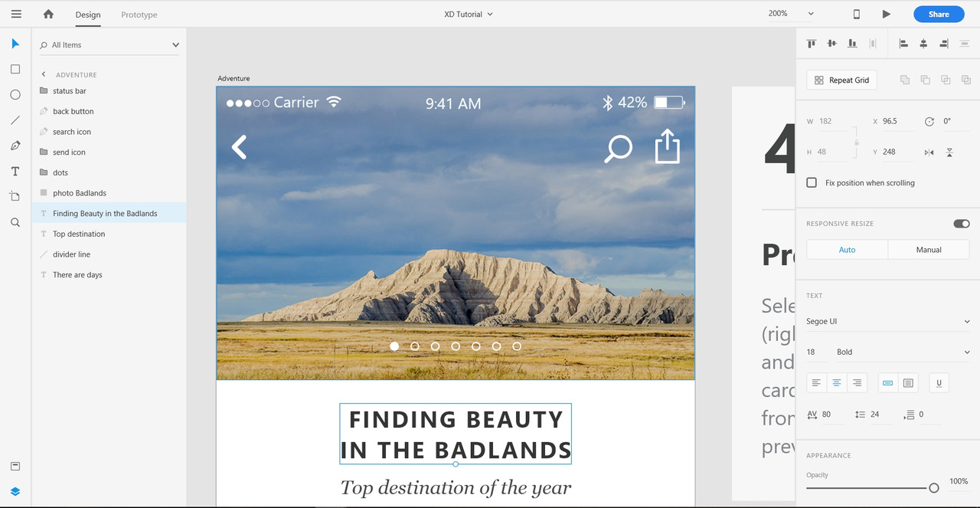Align selection center horizontally
980x508 pixels.
pyautogui.click(x=923, y=44)
